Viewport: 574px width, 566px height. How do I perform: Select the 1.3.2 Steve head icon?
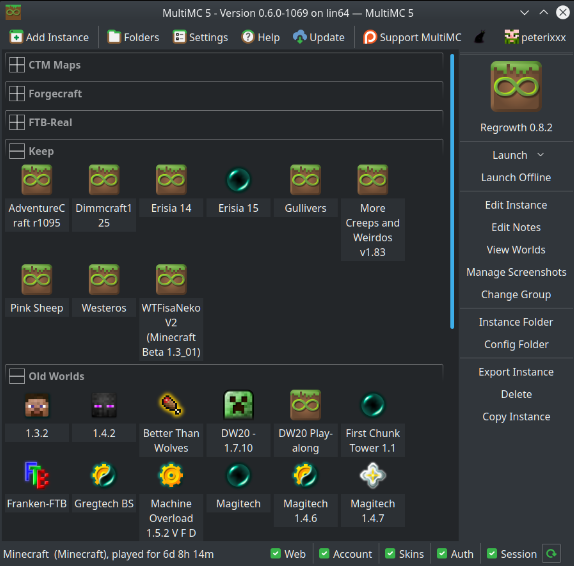[37, 405]
